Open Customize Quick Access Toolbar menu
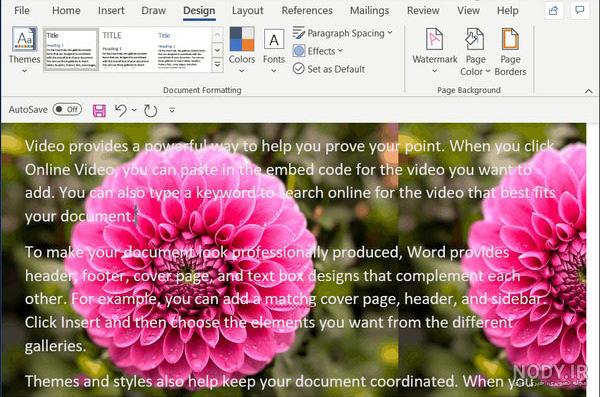600x397 pixels. 172,110
